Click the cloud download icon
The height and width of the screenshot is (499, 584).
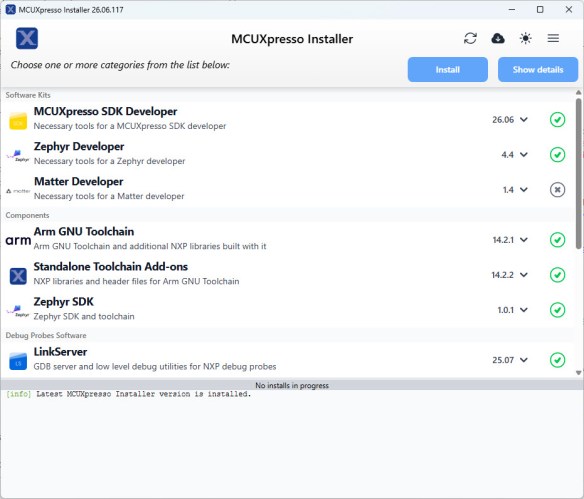498,38
